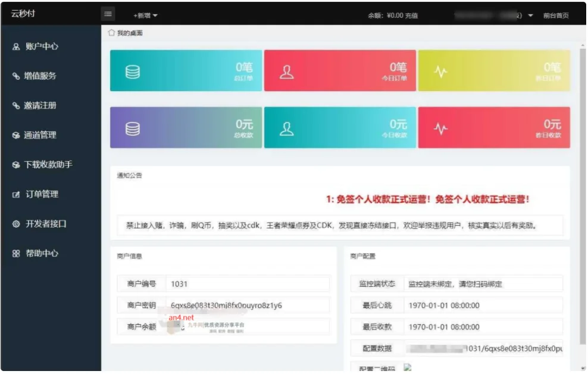Viewport: 588px width, 374px height.
Task: Expand the user account dropdown arrow
Action: 530,15
